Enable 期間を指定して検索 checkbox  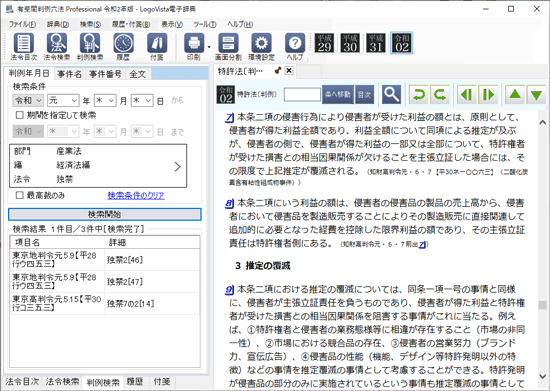[x=20, y=115]
